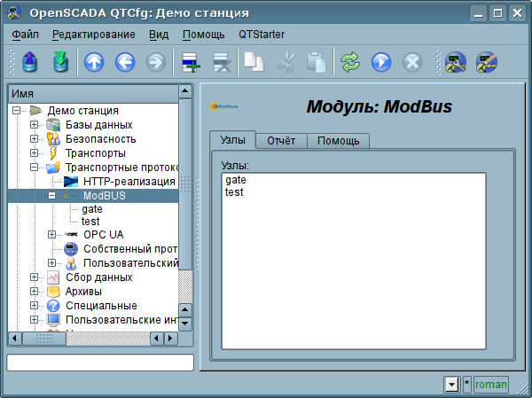Click the Архивы box icon in tree
Screen dimensions: 532x398
pyautogui.click(x=53, y=292)
